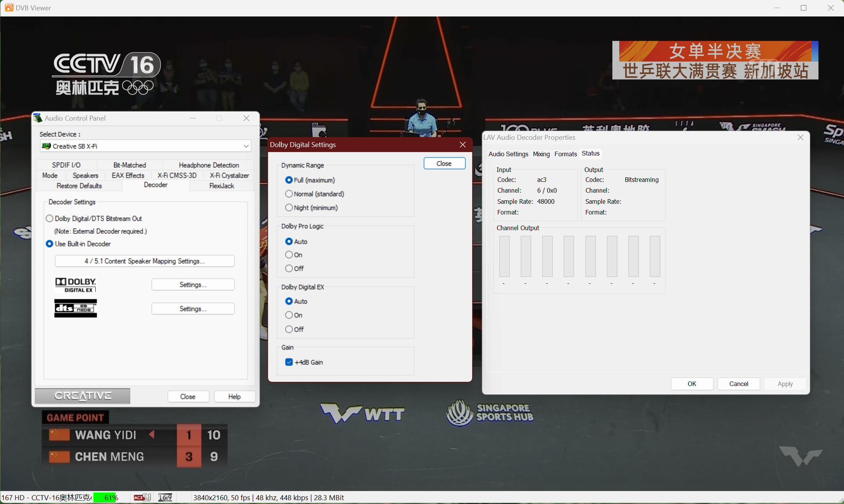Select LAV Status tab
Screen dimensions: 844x504
click(590, 153)
